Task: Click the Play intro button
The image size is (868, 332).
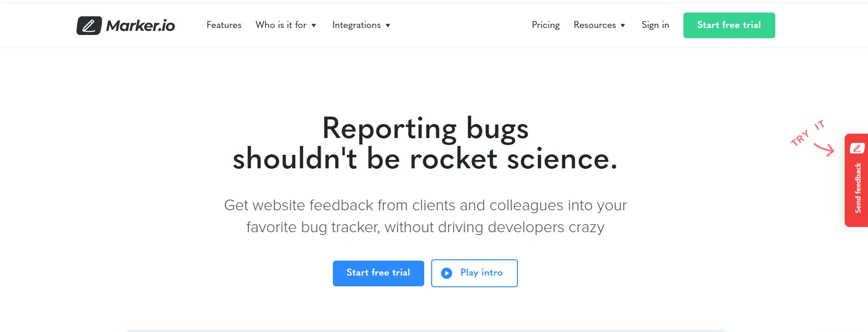Action: tap(474, 273)
